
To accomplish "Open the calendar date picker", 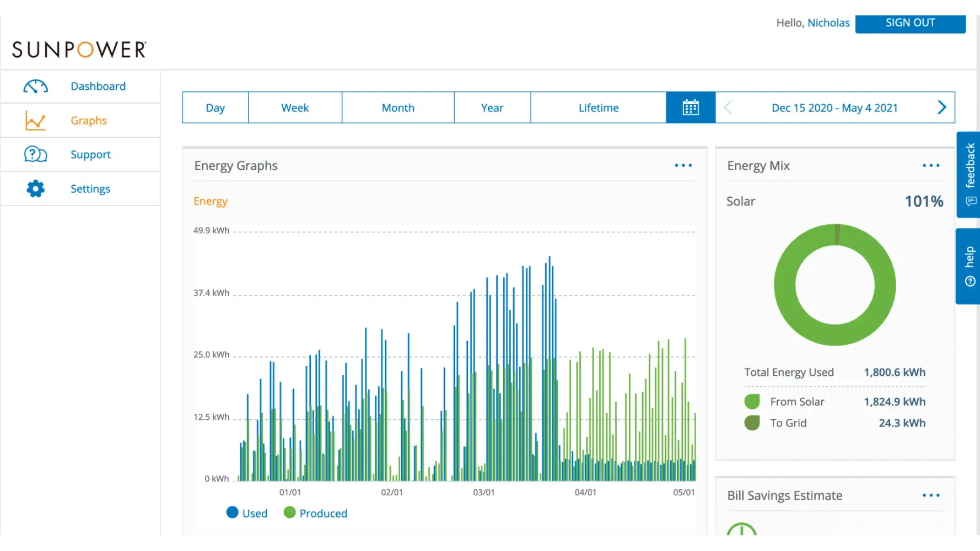I will point(690,107).
